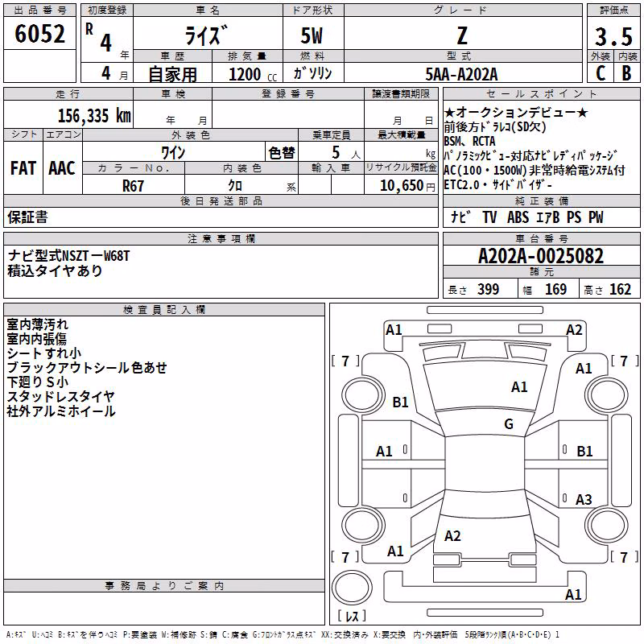Viewport: 644px width, 644px height.
Task: Click the evaluation score 3.5
Action: [x=613, y=36]
